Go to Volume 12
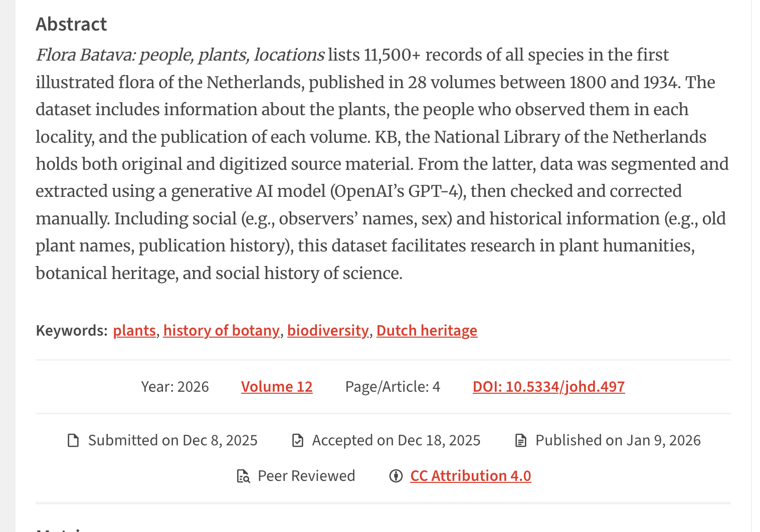760x532 pixels. [277, 387]
